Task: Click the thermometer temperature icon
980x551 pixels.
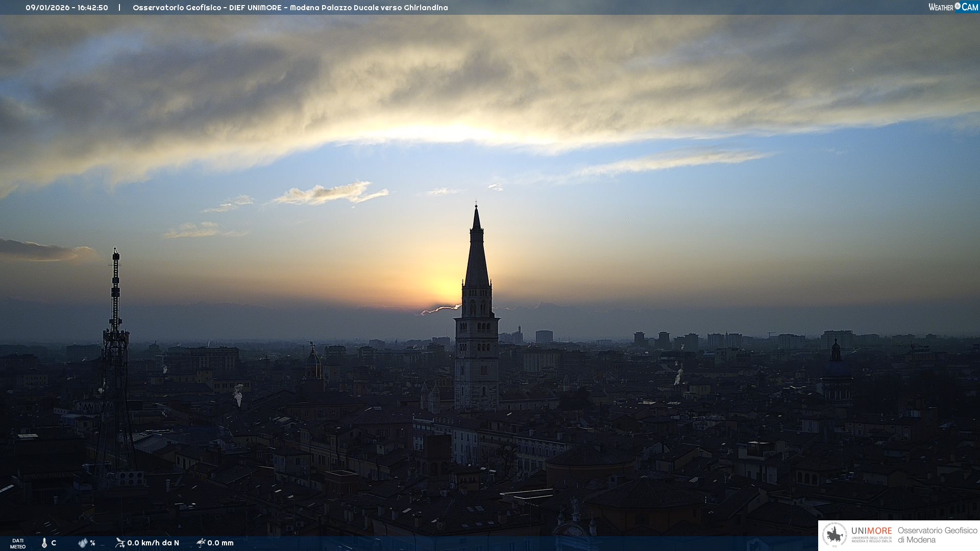Action: pos(44,543)
